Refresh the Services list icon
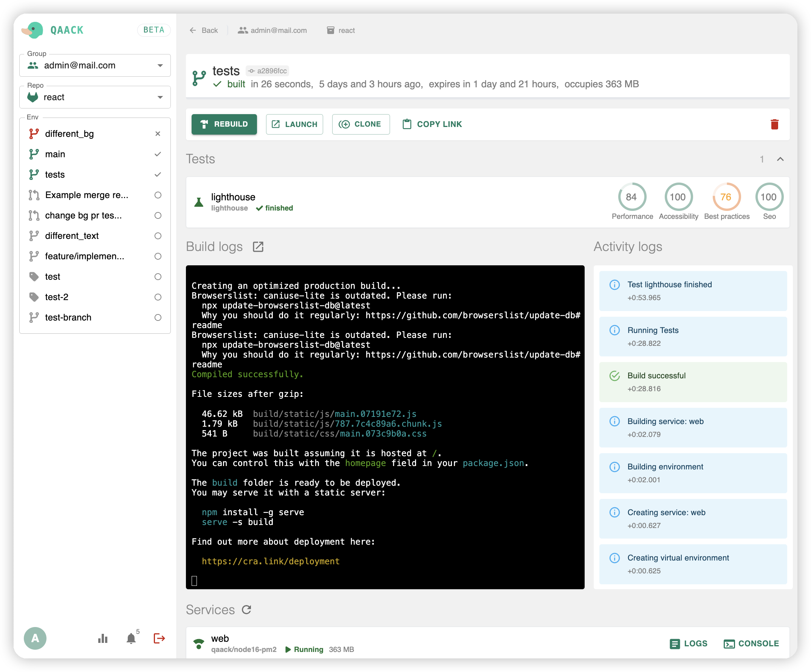This screenshot has height=672, width=811. (246, 610)
